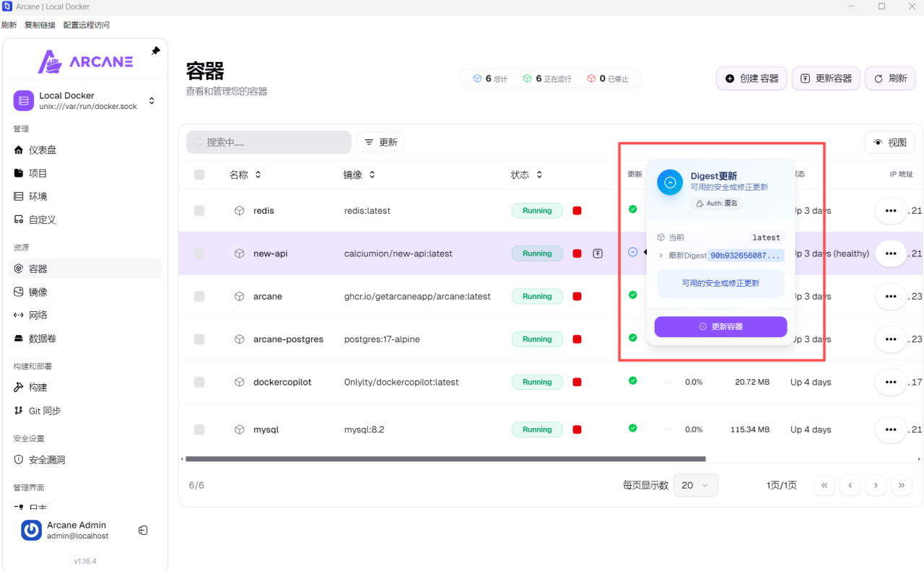Viewport: 924px width, 571px height.
Task: Click the 创建容器 button
Action: [751, 79]
